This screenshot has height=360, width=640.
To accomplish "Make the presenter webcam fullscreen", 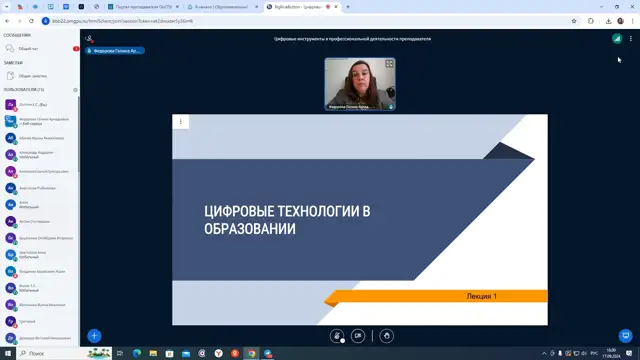I will tap(389, 64).
